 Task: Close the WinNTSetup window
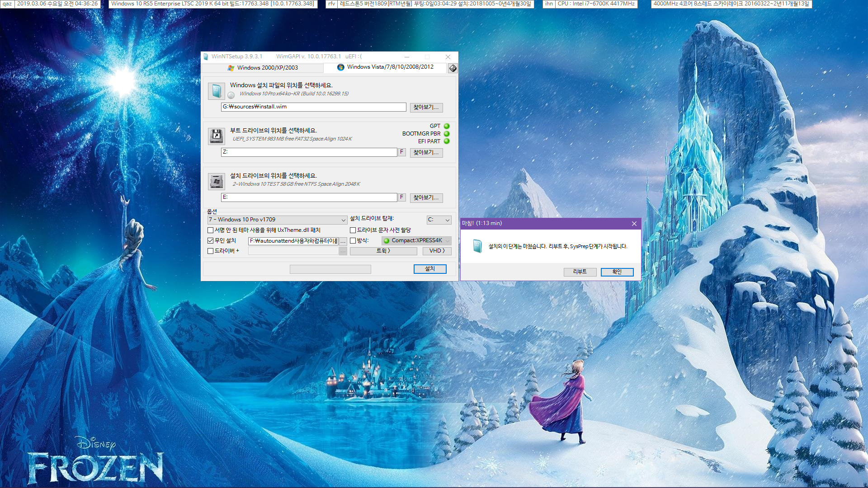tap(448, 56)
